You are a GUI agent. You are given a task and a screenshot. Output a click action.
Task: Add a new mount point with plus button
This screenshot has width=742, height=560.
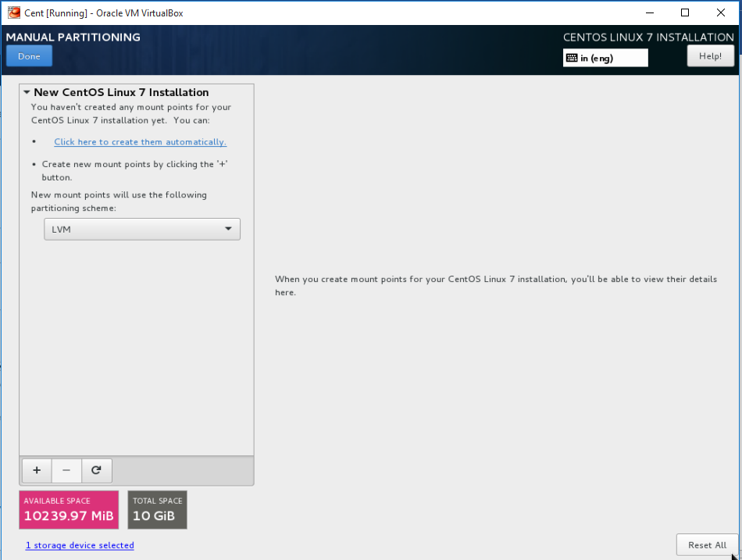pos(37,470)
